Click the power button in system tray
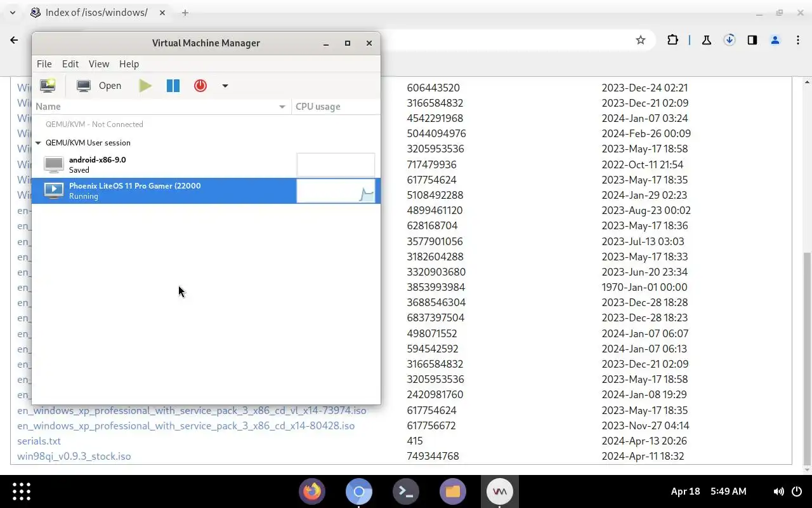Screen dimensions: 812x508 (x=797, y=491)
